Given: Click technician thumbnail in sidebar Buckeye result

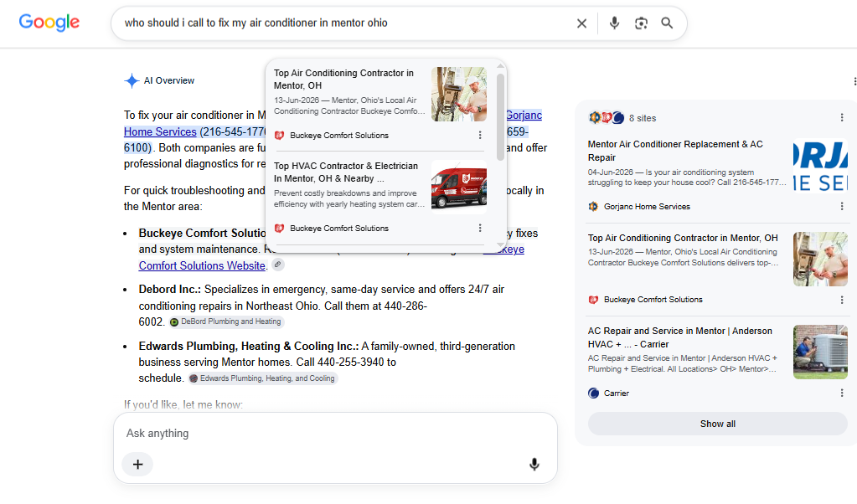Looking at the screenshot, I should [820, 259].
